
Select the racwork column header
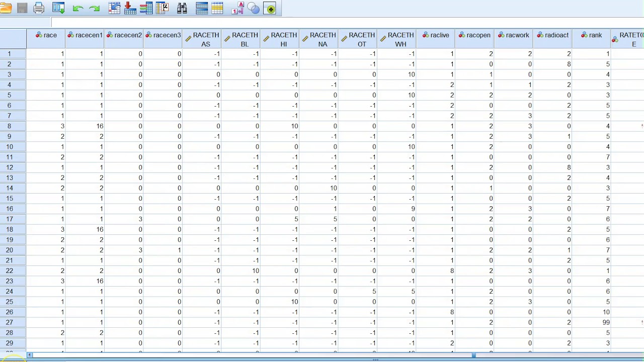[514, 39]
